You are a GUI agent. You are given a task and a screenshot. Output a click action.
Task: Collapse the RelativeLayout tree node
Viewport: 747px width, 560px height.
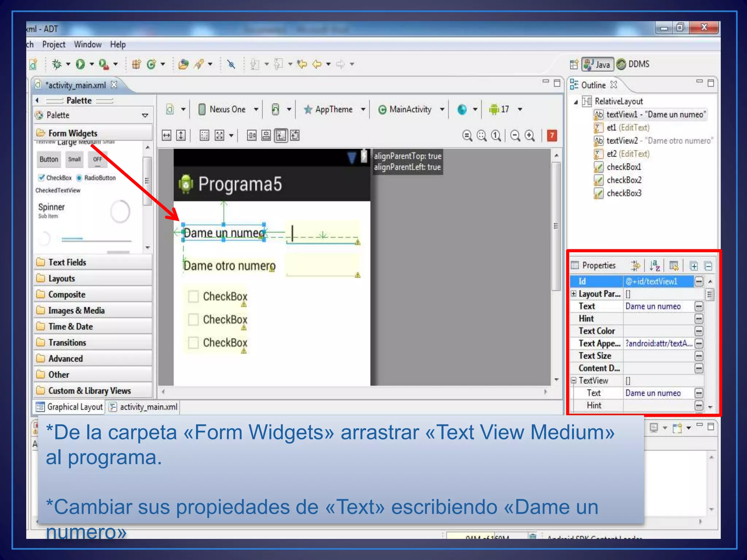[x=576, y=102]
